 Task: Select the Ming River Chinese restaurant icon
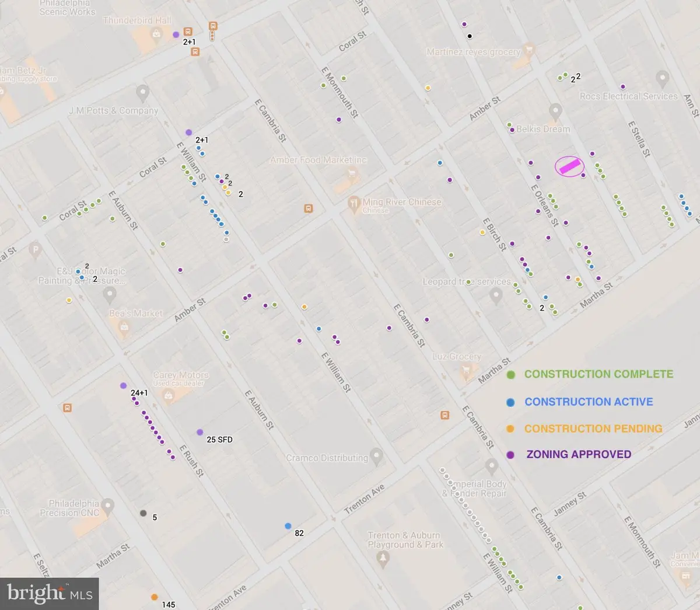[x=354, y=203]
